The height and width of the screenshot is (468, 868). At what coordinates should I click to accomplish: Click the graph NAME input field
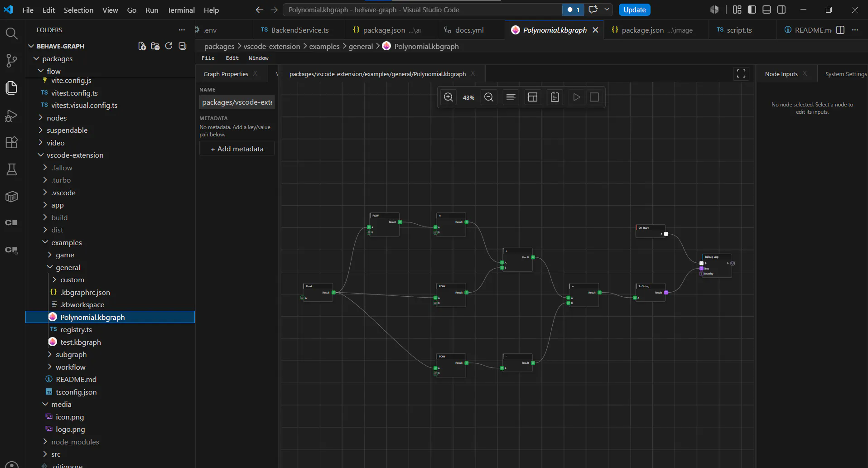237,102
